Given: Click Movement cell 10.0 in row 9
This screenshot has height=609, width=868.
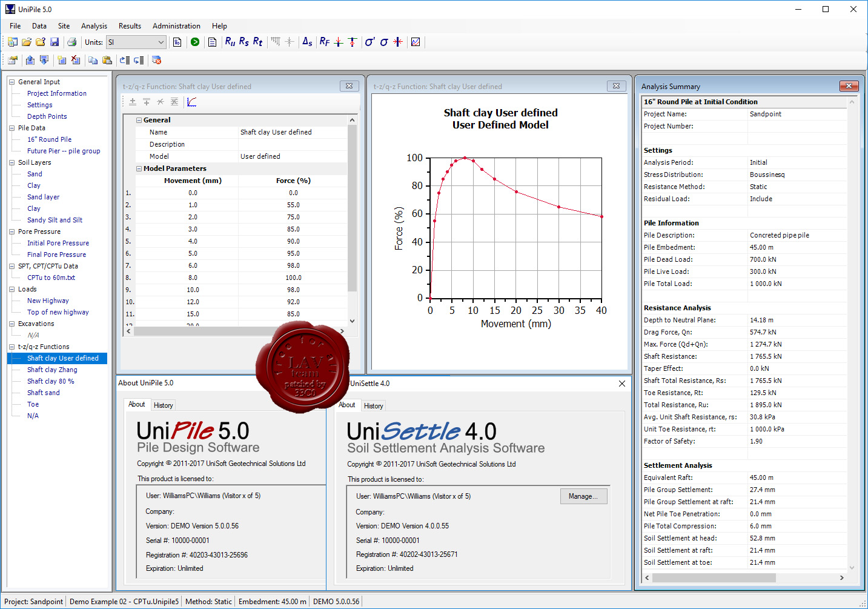Looking at the screenshot, I should [193, 290].
